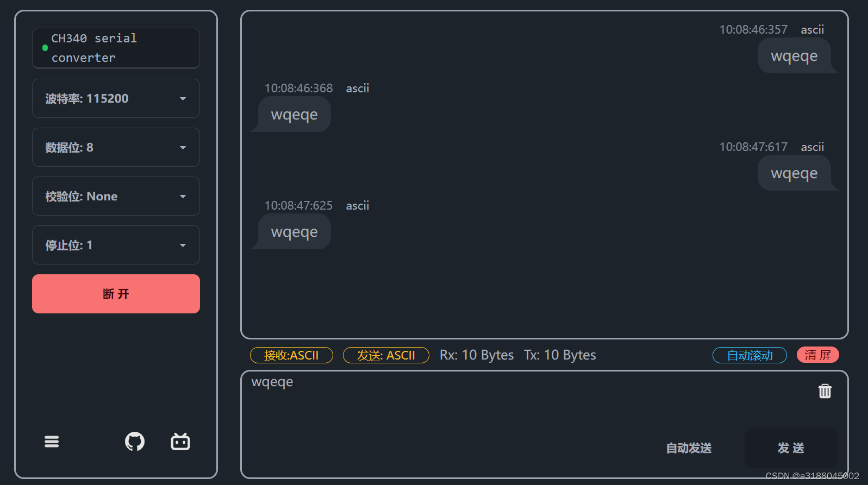Click ascii label beside 10:08:46:357
Viewport: 868px width, 485px height.
(813, 29)
